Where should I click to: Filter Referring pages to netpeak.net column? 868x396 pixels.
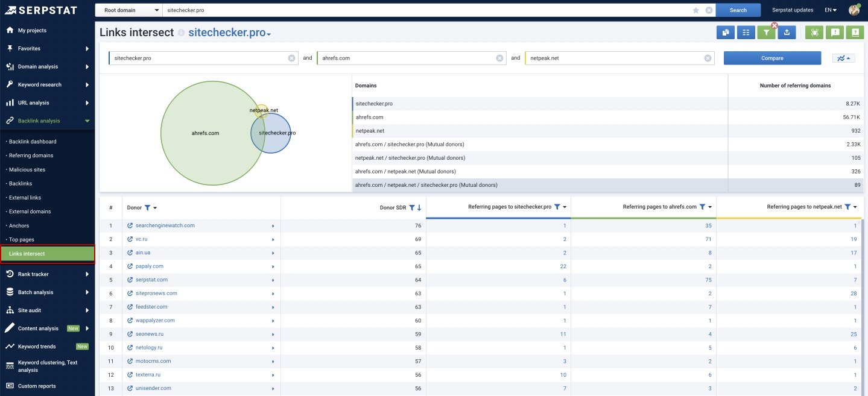pos(847,207)
